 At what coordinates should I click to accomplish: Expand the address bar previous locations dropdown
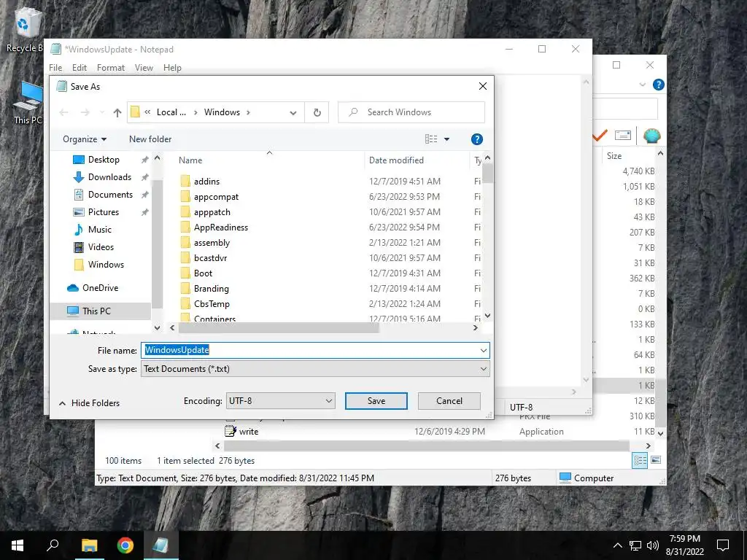(293, 113)
